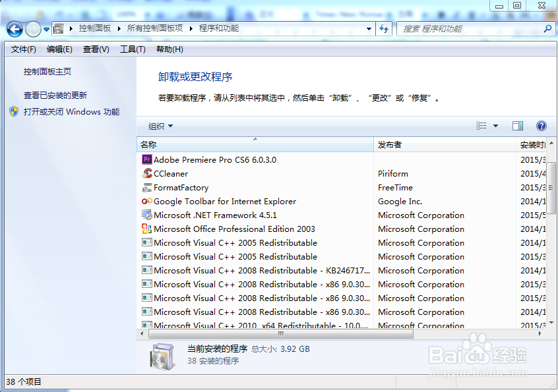Click the vertical scrollbar thumb
The image size is (558, 392).
pos(551,187)
